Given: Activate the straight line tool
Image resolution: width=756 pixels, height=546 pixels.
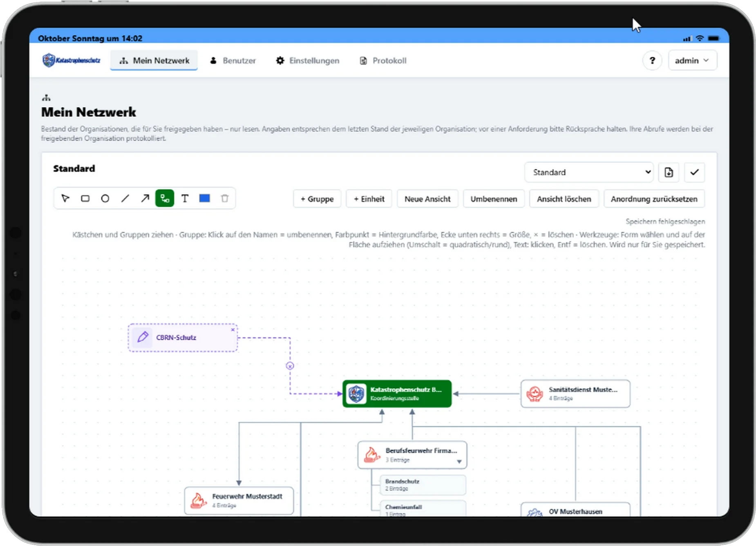Looking at the screenshot, I should click(x=125, y=199).
